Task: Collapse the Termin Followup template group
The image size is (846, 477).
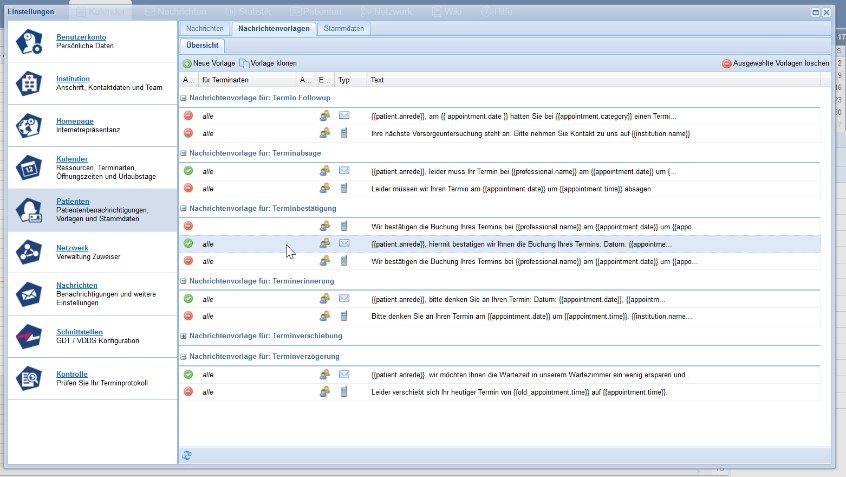Action: tap(183, 97)
